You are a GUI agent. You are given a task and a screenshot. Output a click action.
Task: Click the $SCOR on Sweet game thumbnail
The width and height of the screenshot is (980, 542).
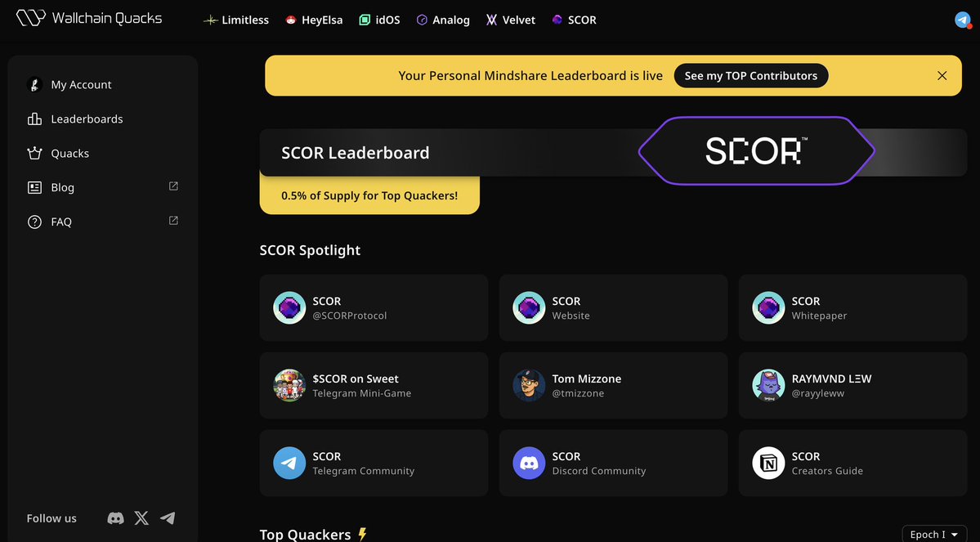[x=289, y=385]
